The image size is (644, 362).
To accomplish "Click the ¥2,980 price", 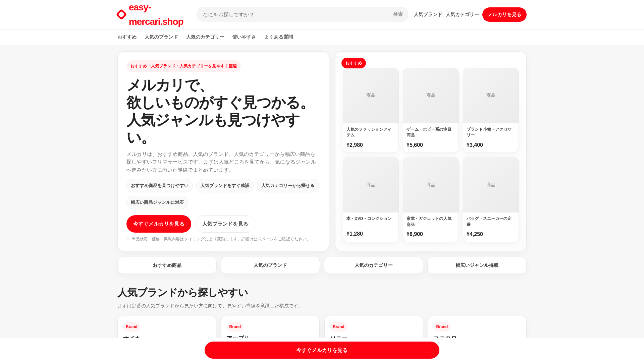I will [x=355, y=145].
